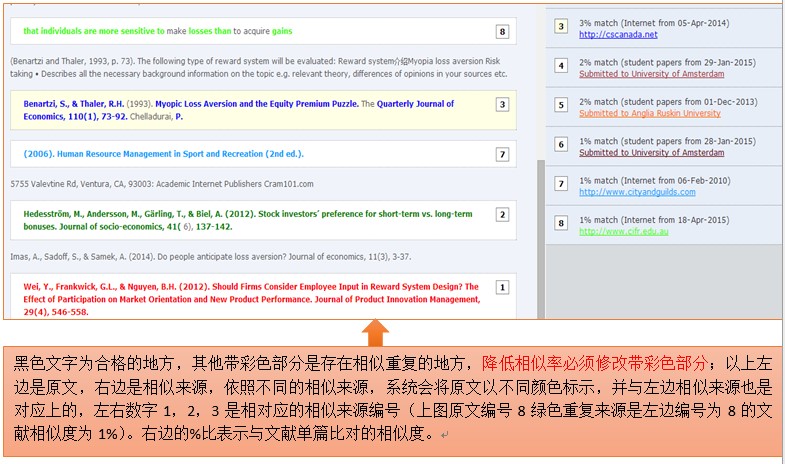The image size is (785, 464).
Task: Select match number 4 box in the sources list
Action: click(561, 66)
